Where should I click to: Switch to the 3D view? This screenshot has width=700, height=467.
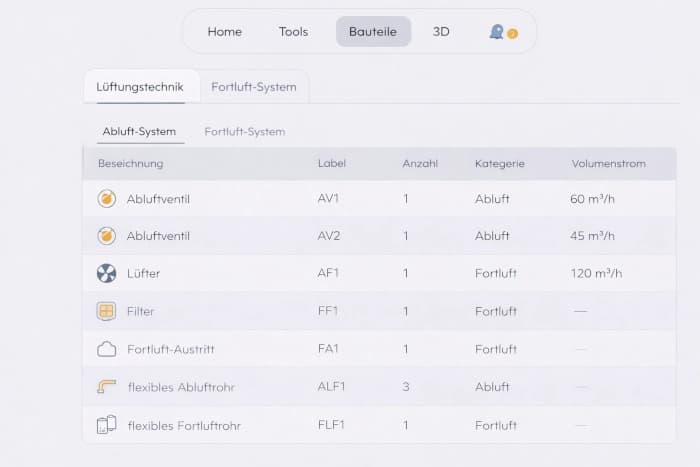click(x=441, y=32)
